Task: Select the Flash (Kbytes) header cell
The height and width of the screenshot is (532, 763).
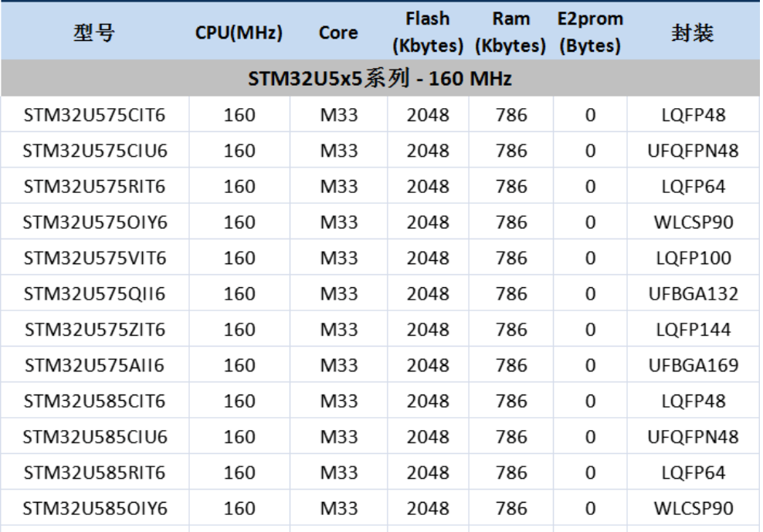Action: click(428, 32)
